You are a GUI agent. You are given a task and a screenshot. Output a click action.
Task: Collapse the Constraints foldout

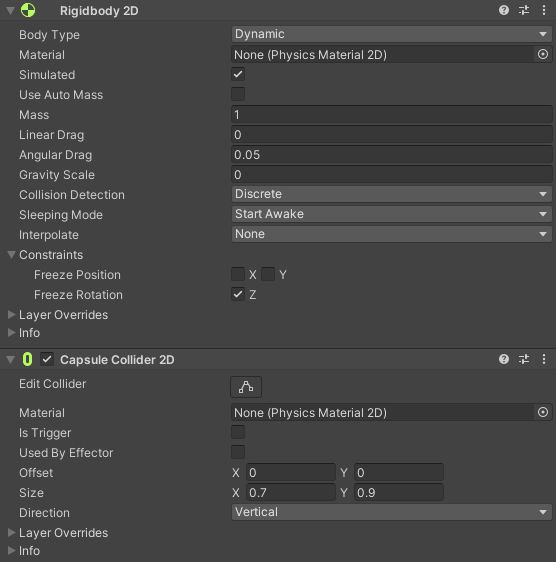point(11,255)
